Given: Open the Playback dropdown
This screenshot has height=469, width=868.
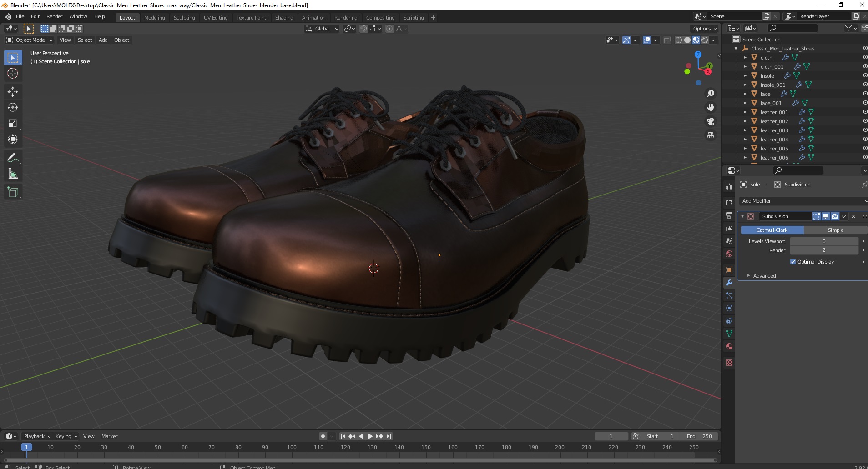Looking at the screenshot, I should click(37, 436).
